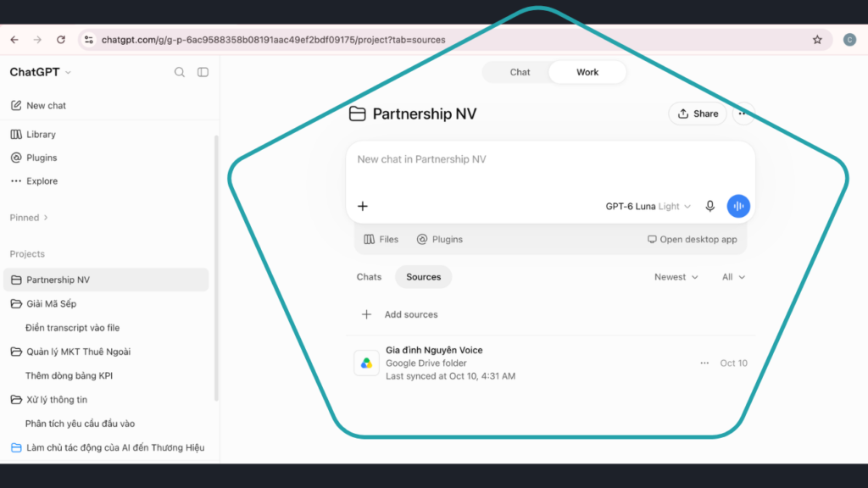The height and width of the screenshot is (488, 868).
Task: Start dictation with the microphone icon
Action: click(709, 207)
